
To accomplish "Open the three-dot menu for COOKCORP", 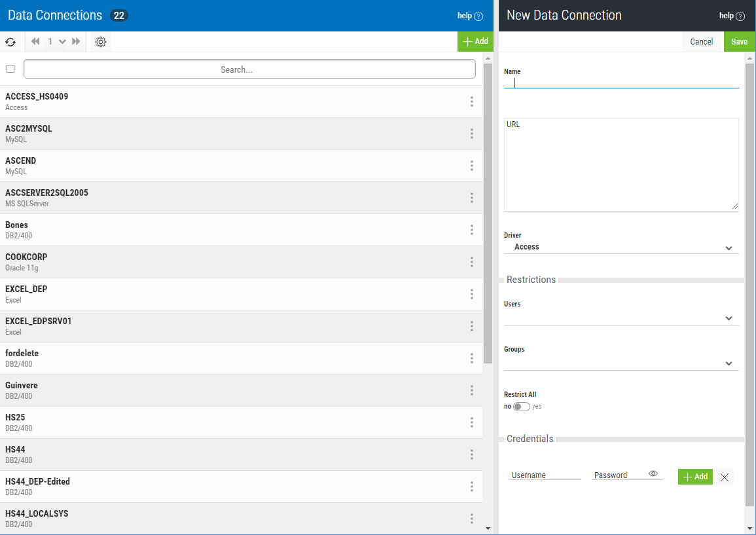I will [471, 262].
